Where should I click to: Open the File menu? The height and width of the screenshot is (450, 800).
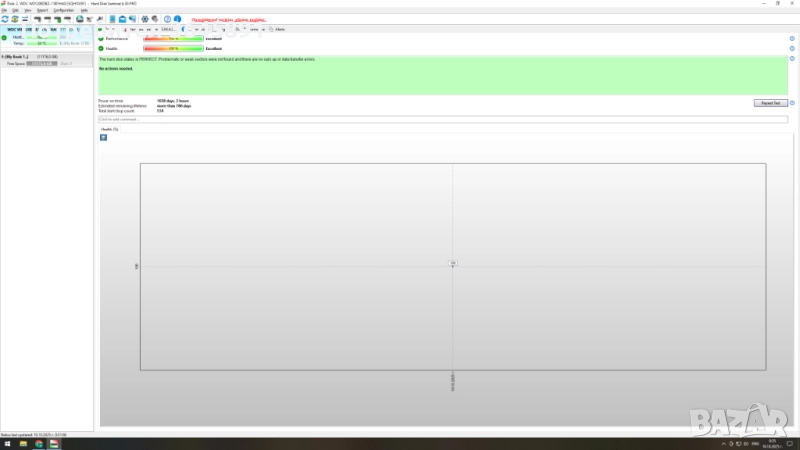(x=4, y=10)
